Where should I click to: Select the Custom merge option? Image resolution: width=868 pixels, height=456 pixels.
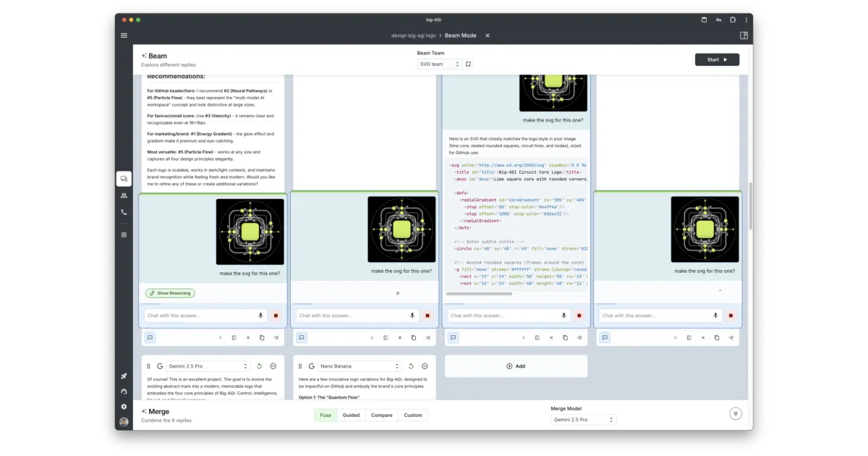click(413, 415)
